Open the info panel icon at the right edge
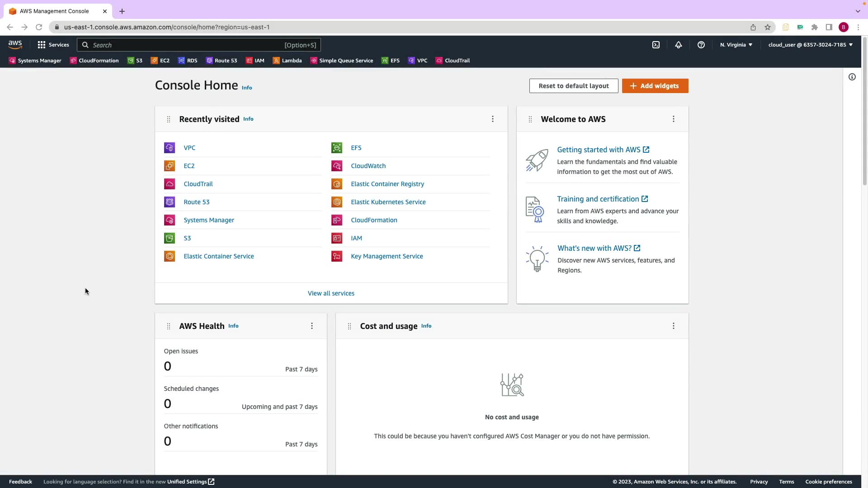Viewport: 868px width, 488px height. [x=852, y=77]
